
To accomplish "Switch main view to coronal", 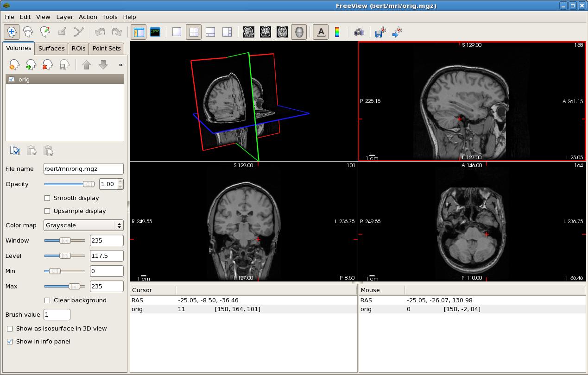I will 266,32.
